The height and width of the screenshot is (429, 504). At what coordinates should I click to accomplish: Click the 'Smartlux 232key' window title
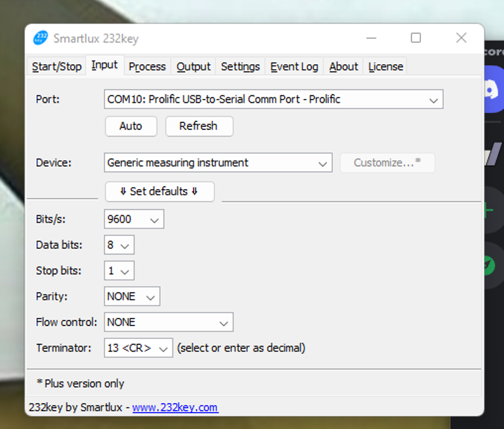96,39
